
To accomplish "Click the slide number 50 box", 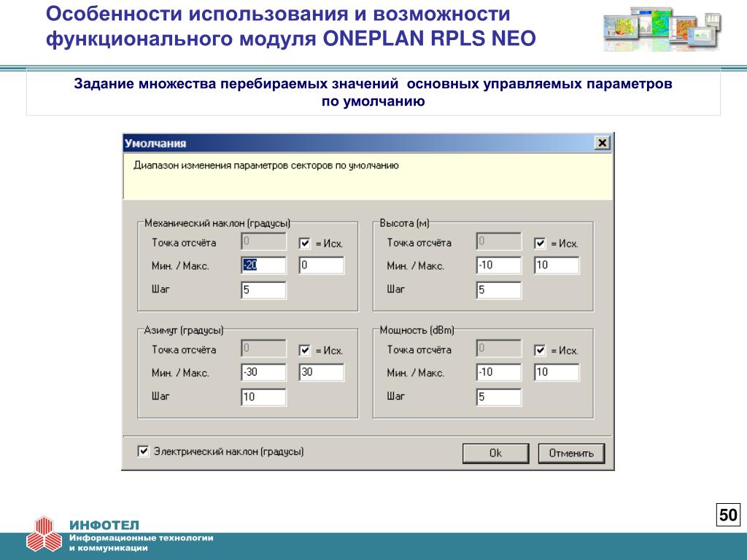I will click(728, 515).
